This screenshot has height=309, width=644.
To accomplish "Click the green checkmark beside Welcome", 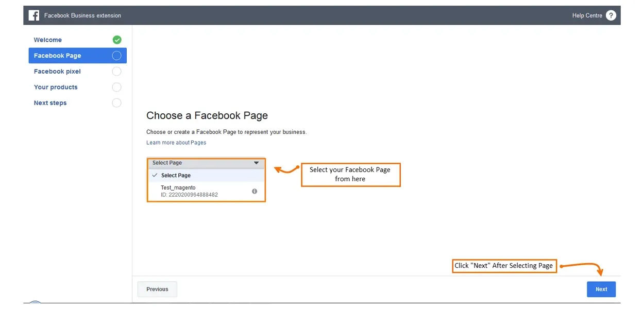I will pos(117,40).
